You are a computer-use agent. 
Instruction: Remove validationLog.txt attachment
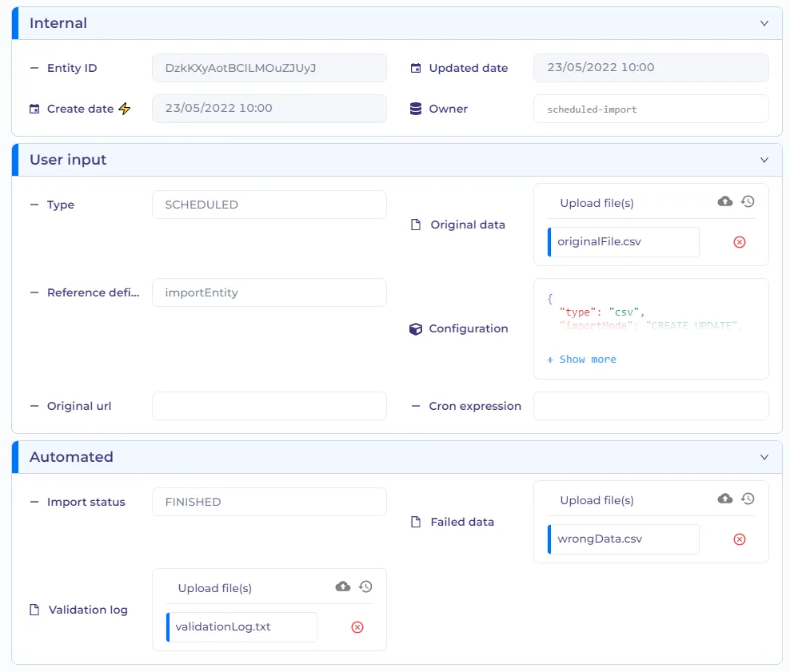pos(357,627)
